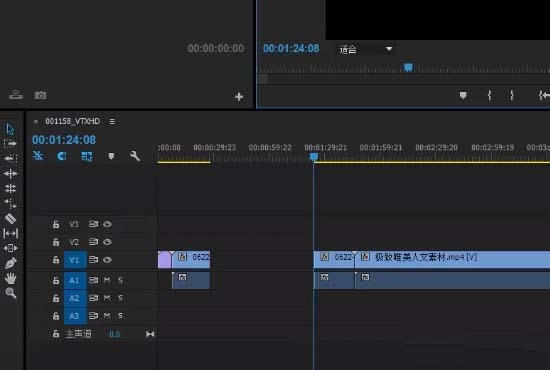The image size is (550, 370).
Task: Toggle lock on track V2
Action: 56,242
